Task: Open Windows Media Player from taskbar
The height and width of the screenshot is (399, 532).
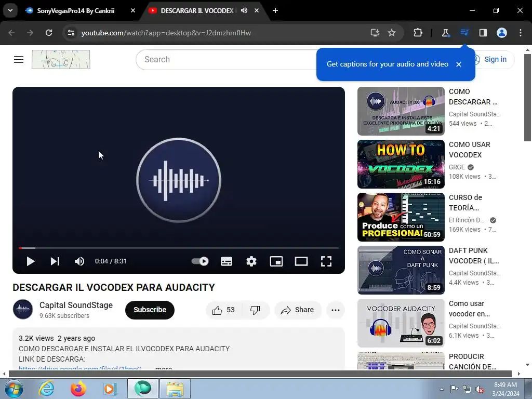Action: [110, 389]
